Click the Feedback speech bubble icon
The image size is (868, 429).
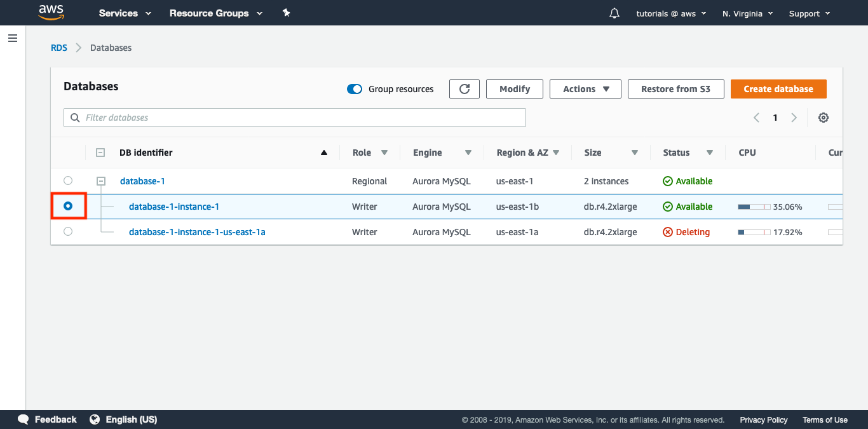(x=24, y=419)
